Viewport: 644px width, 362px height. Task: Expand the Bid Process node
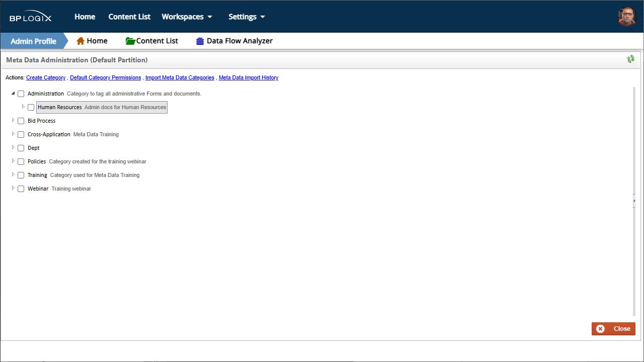coord(13,120)
